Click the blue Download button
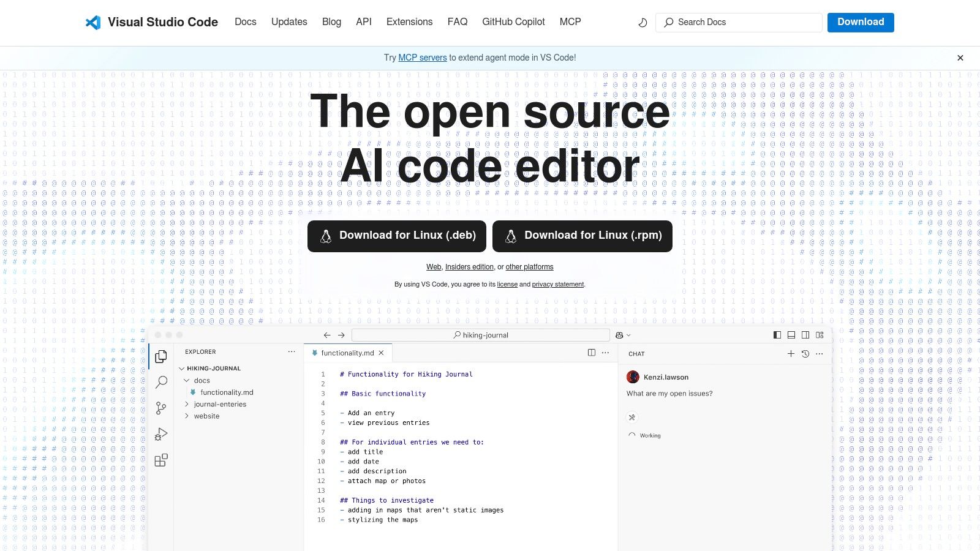 click(x=861, y=22)
